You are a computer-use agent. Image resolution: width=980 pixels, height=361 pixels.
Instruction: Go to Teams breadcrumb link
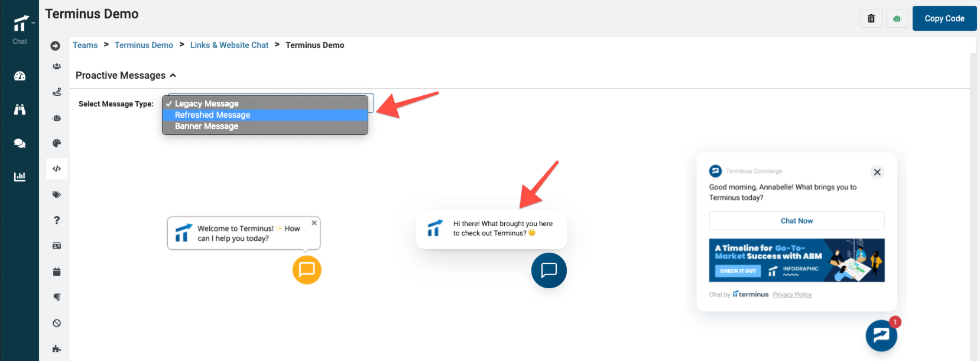85,45
